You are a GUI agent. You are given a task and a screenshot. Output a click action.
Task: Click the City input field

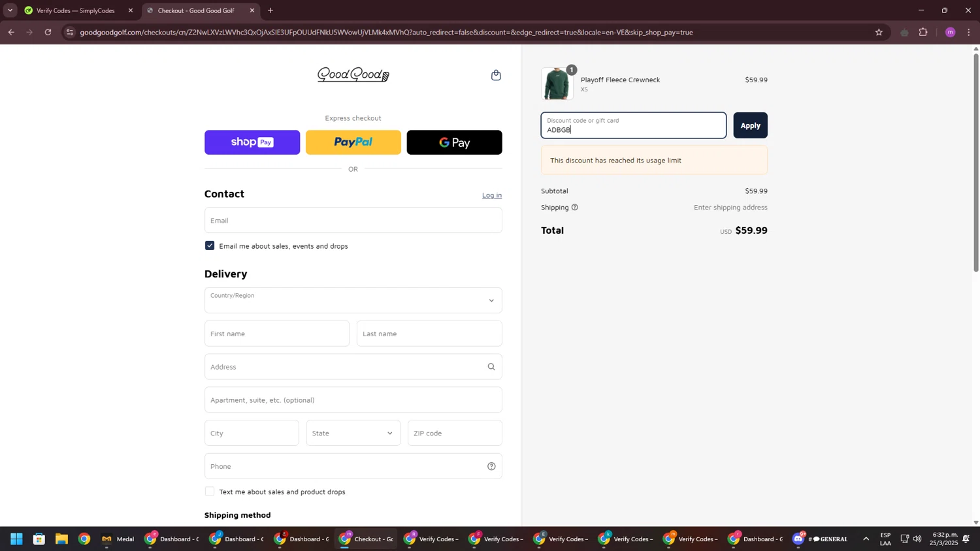[x=252, y=433]
